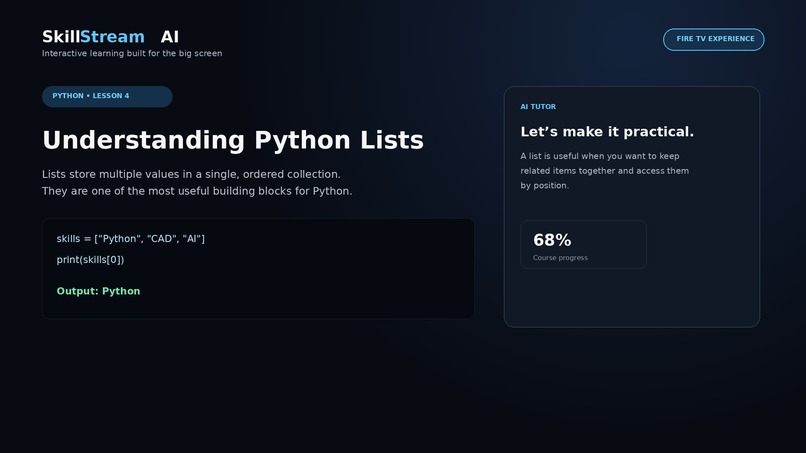
Task: Click the FIRE TV EXPERIENCE button
Action: point(713,39)
